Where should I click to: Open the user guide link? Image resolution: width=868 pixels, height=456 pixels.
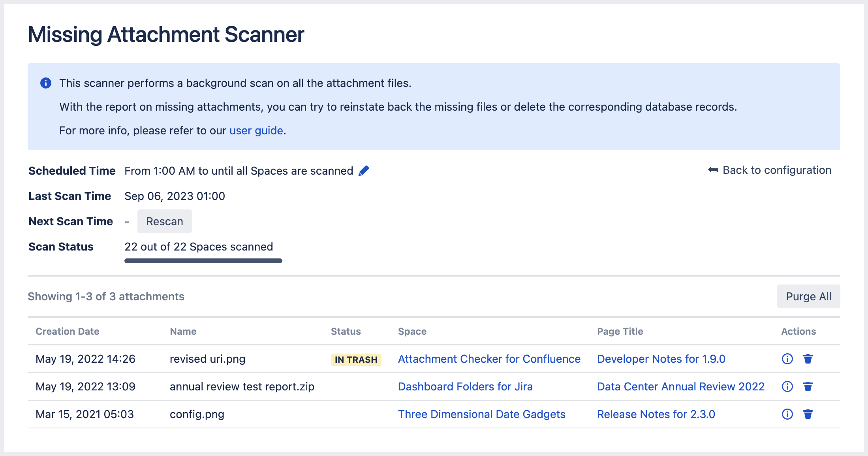point(255,130)
